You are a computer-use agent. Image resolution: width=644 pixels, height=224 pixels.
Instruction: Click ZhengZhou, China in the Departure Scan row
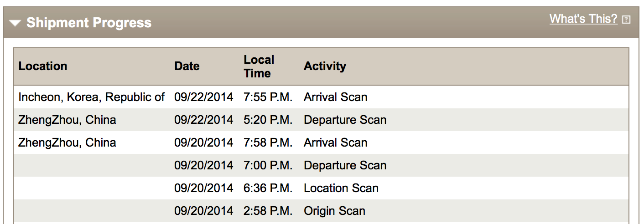click(x=67, y=120)
